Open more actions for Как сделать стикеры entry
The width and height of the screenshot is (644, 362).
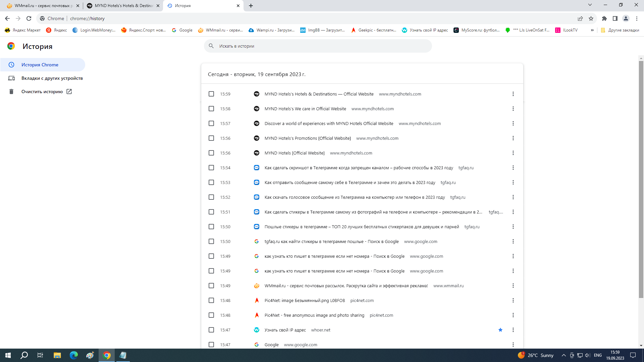coord(513,212)
